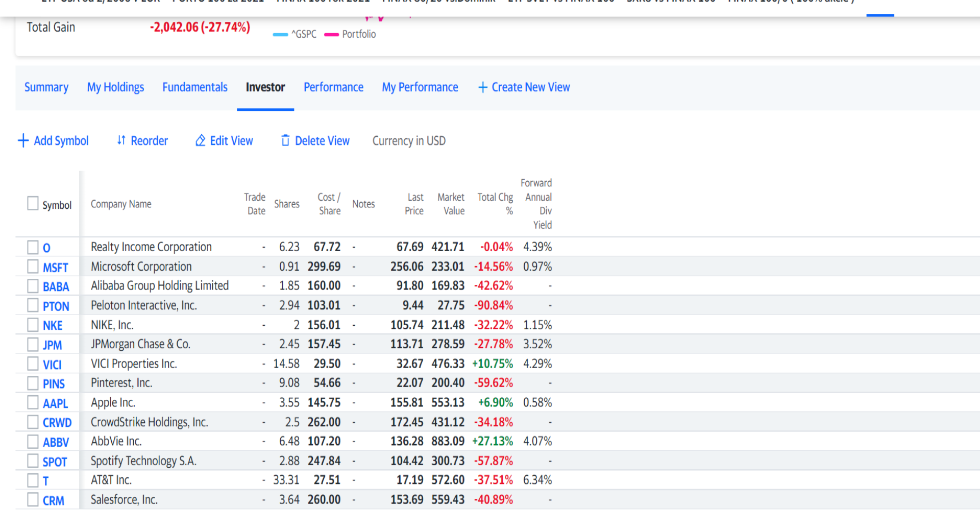
Task: Check the box for MSFT row
Action: pos(33,267)
